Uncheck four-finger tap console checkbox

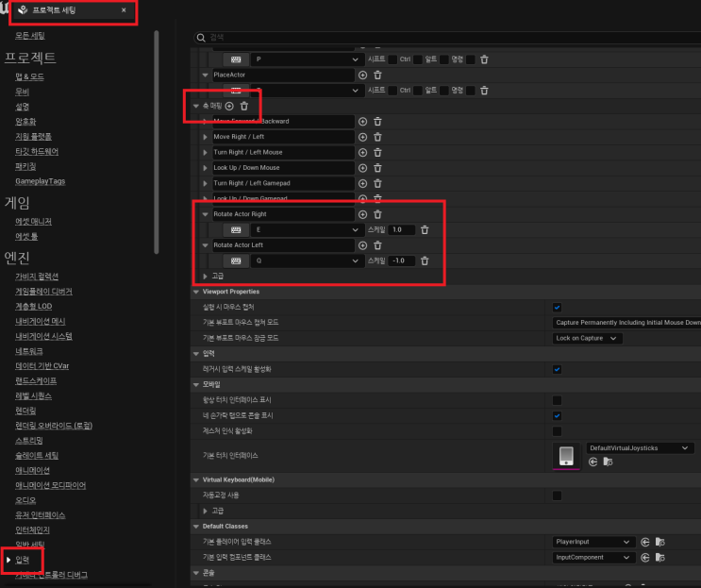pyautogui.click(x=557, y=416)
